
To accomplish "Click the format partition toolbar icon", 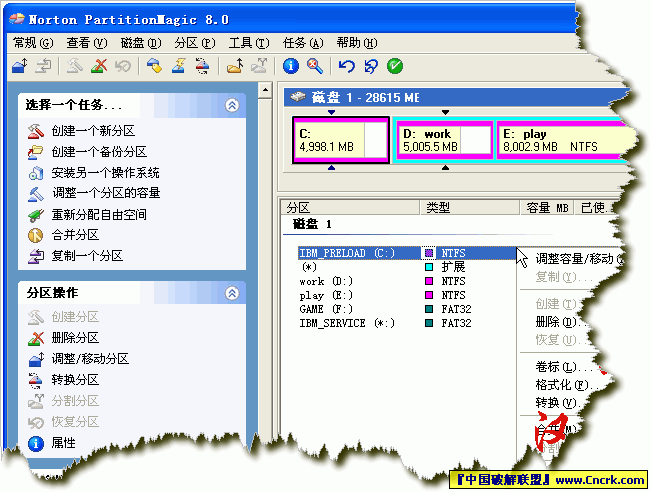I will [x=179, y=66].
